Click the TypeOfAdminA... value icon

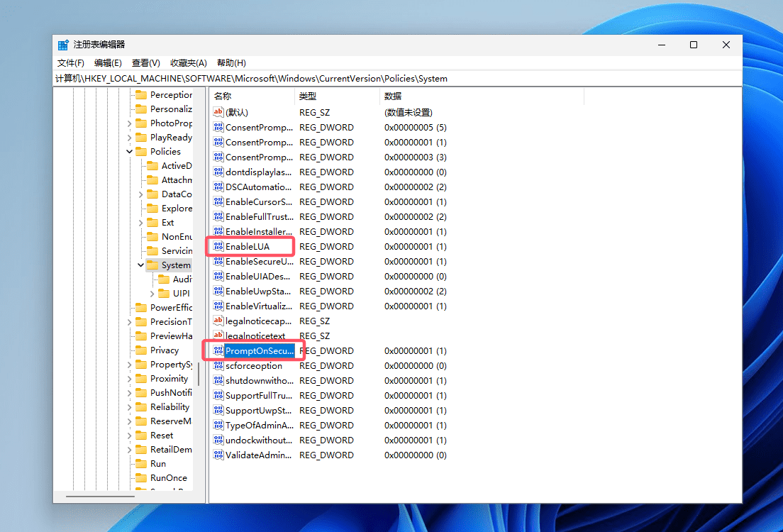218,425
